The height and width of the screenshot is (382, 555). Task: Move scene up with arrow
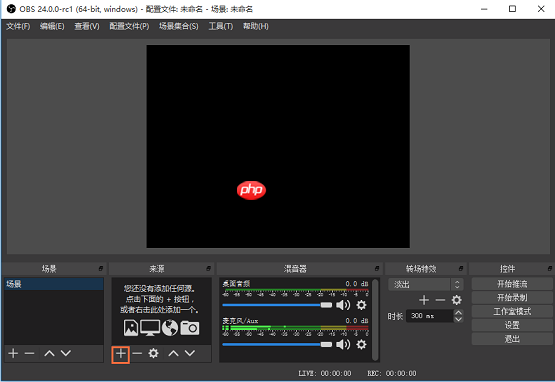coord(49,353)
